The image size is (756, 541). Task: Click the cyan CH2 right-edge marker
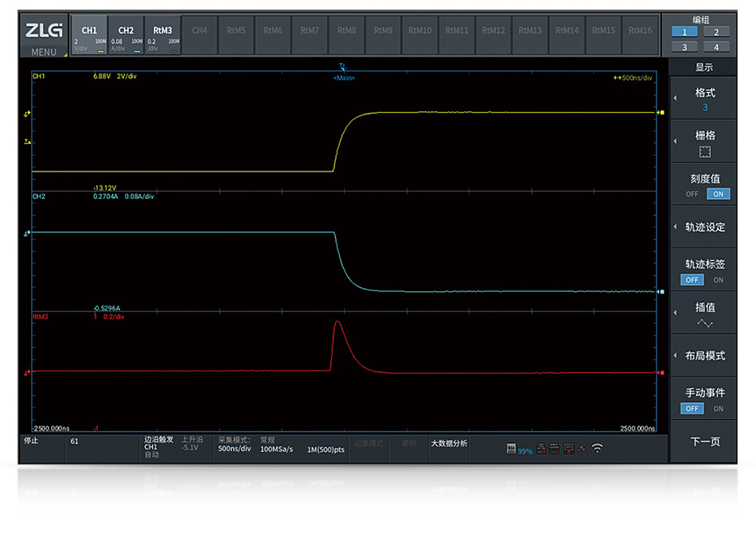click(x=661, y=292)
